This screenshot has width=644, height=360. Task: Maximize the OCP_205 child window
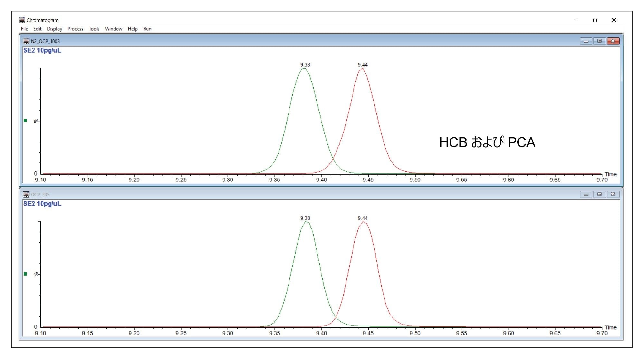point(599,194)
